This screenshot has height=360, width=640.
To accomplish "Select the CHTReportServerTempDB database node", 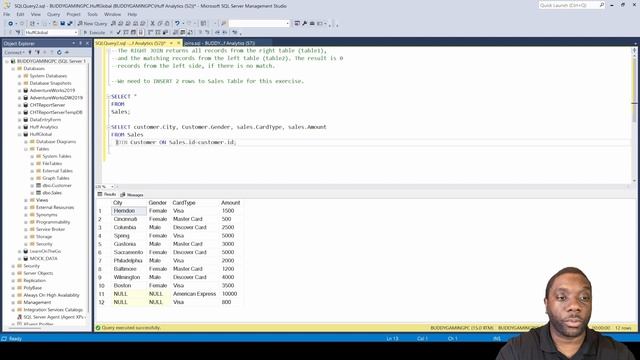I will (x=56, y=113).
